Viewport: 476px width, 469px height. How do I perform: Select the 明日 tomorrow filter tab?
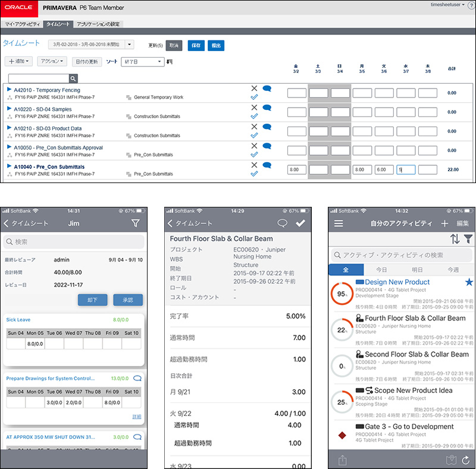pyautogui.click(x=417, y=270)
